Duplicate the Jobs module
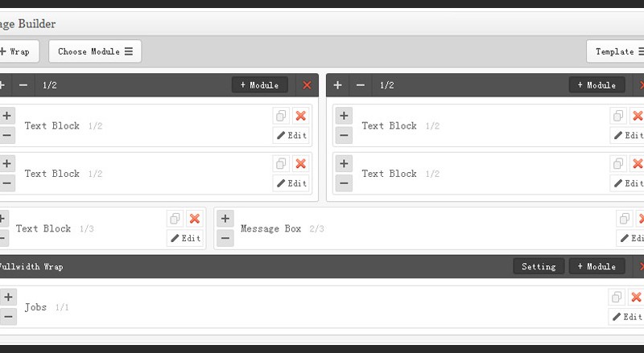Screen dimensions: 644x353 (617, 298)
